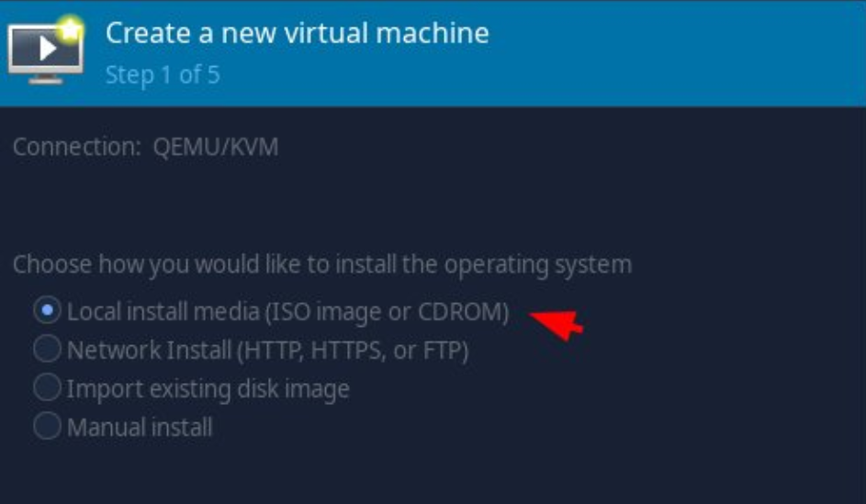Image resolution: width=866 pixels, height=504 pixels.
Task: Click the word FTP in Network Install option
Action: (x=445, y=351)
